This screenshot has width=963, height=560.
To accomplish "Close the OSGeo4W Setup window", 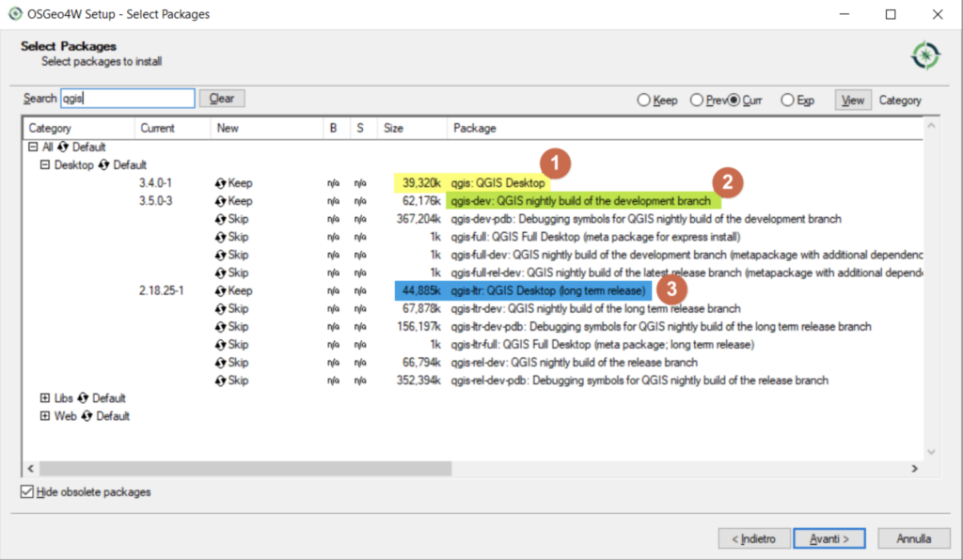I will (938, 14).
